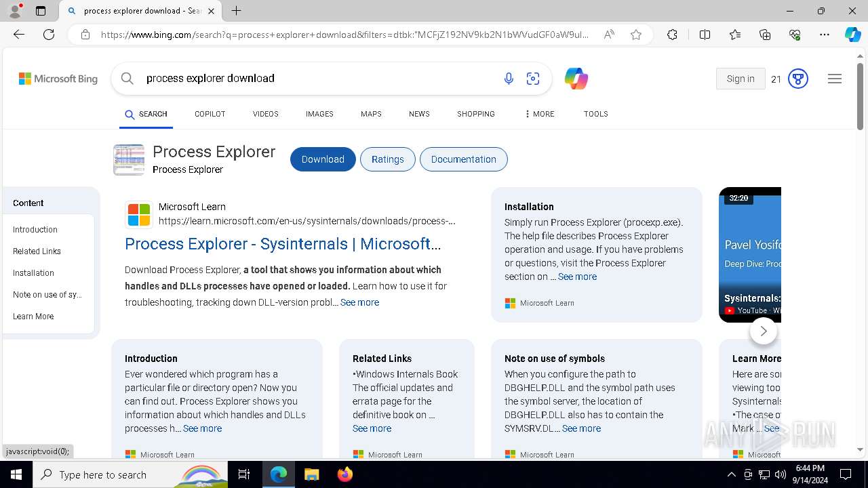Expand See more in main result snippet
This screenshot has width=868, height=488.
pos(359,302)
